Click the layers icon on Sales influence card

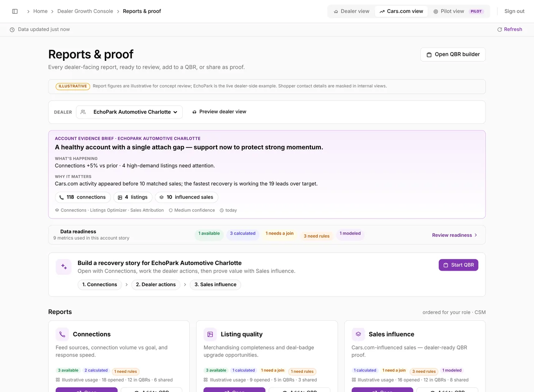[358, 334]
